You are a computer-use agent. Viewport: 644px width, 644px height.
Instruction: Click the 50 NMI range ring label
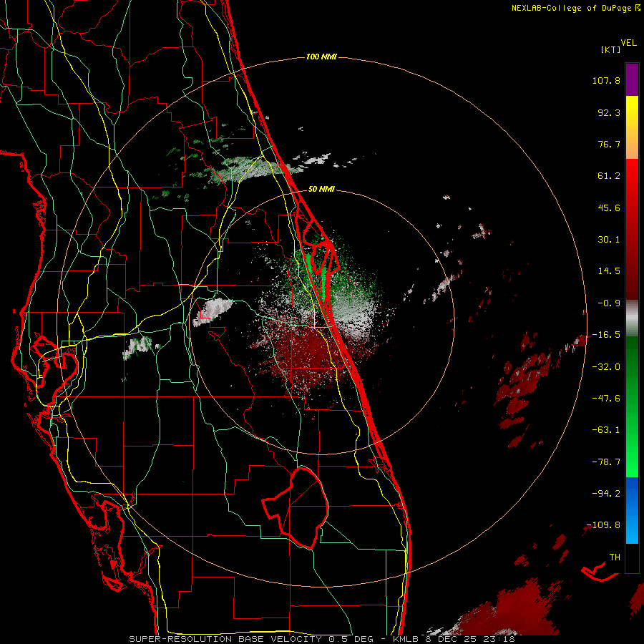pos(321,190)
